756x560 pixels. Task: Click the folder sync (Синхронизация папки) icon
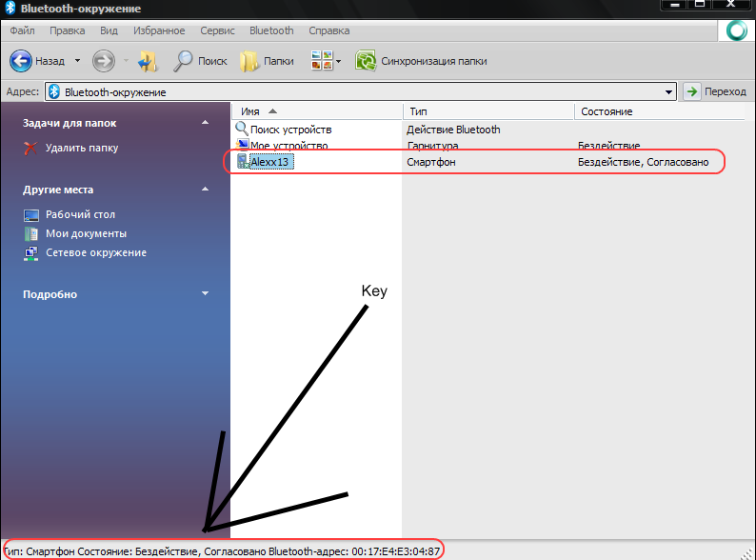[365, 61]
